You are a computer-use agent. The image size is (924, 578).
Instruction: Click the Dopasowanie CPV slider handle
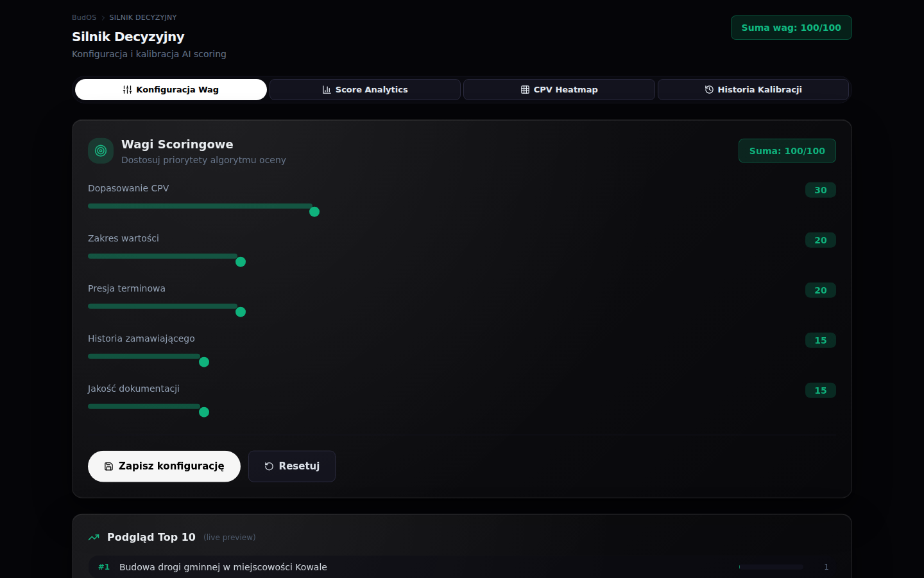pyautogui.click(x=314, y=212)
